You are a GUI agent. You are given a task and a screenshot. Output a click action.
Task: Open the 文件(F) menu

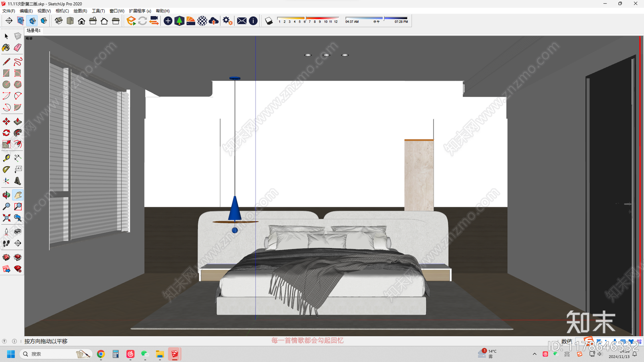[8, 11]
